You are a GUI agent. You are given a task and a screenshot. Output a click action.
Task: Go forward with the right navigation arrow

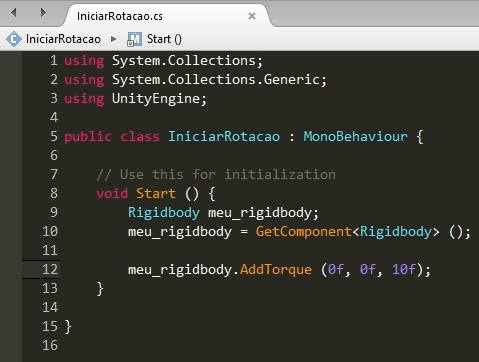(43, 13)
